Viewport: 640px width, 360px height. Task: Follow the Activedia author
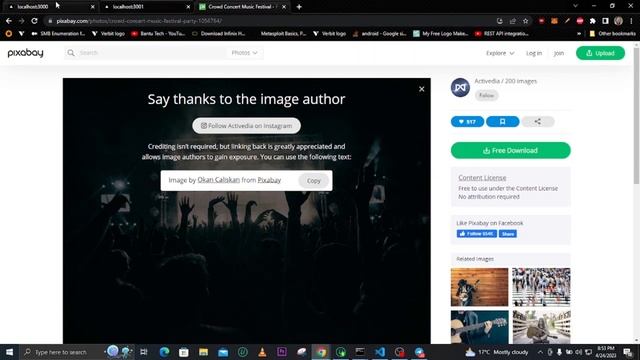click(487, 95)
